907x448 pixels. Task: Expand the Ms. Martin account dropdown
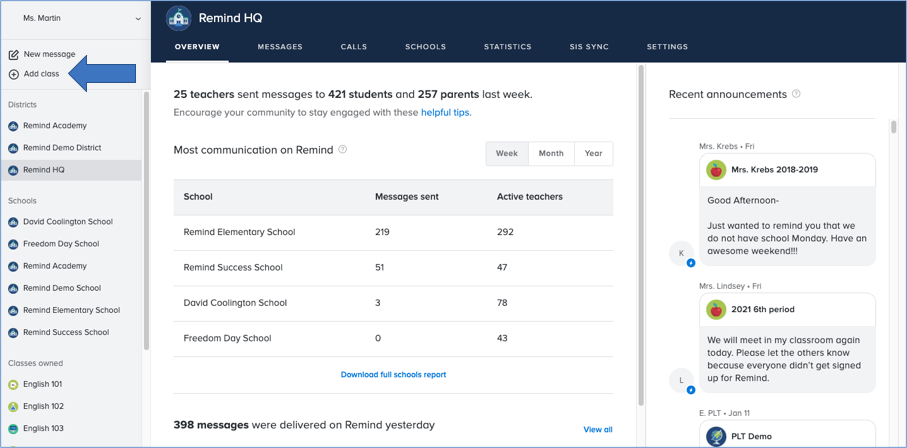point(138,18)
